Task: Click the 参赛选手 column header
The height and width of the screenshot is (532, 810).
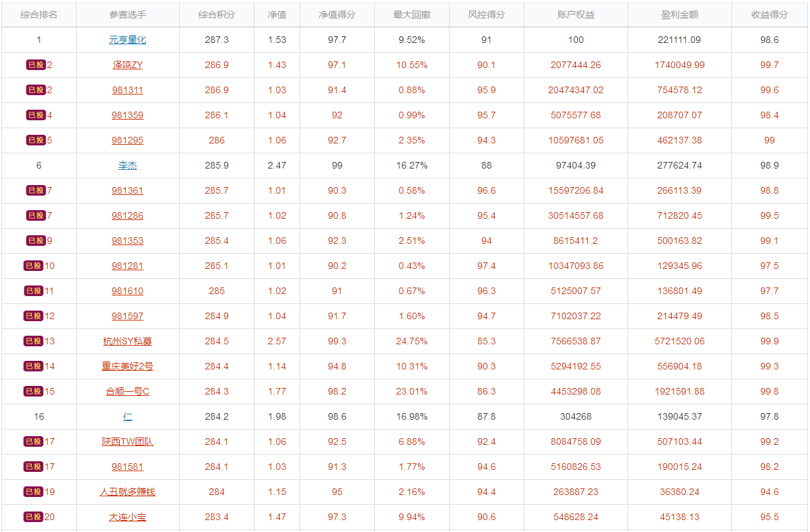Action: 128,15
